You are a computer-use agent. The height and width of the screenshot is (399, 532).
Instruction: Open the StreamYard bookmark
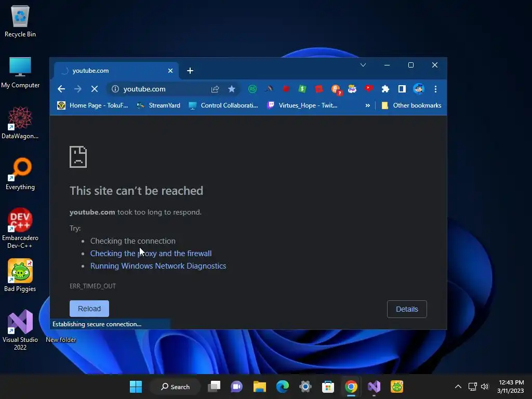point(158,105)
